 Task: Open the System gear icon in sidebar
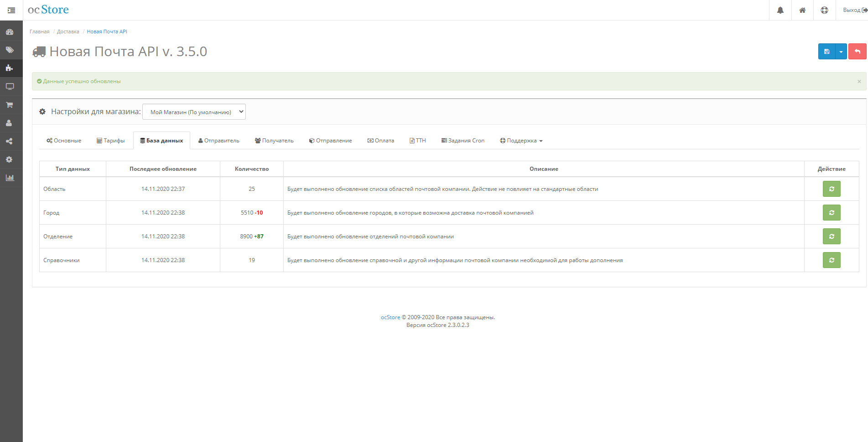(10, 160)
